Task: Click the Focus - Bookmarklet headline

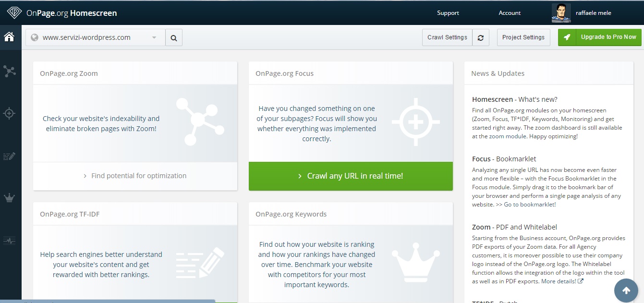Action: point(504,159)
